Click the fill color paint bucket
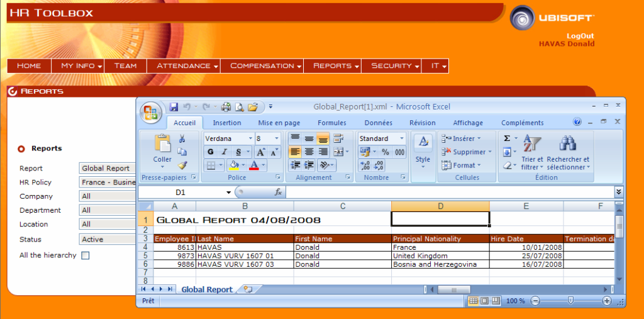Image resolution: width=644 pixels, height=319 pixels. click(234, 165)
